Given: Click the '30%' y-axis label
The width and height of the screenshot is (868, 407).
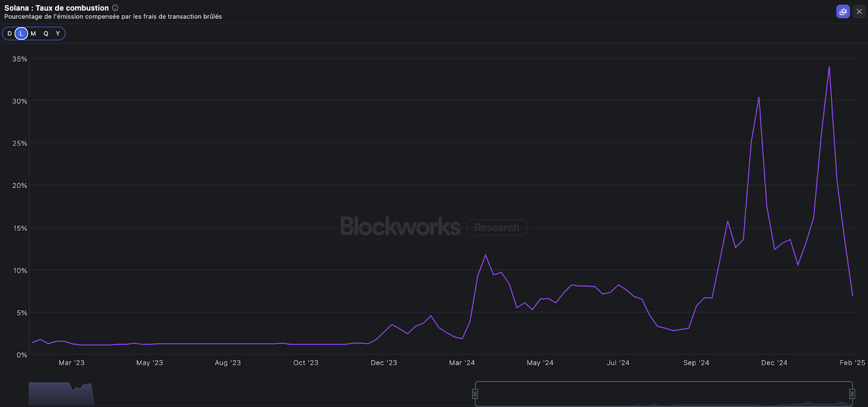Looking at the screenshot, I should pyautogui.click(x=20, y=101).
